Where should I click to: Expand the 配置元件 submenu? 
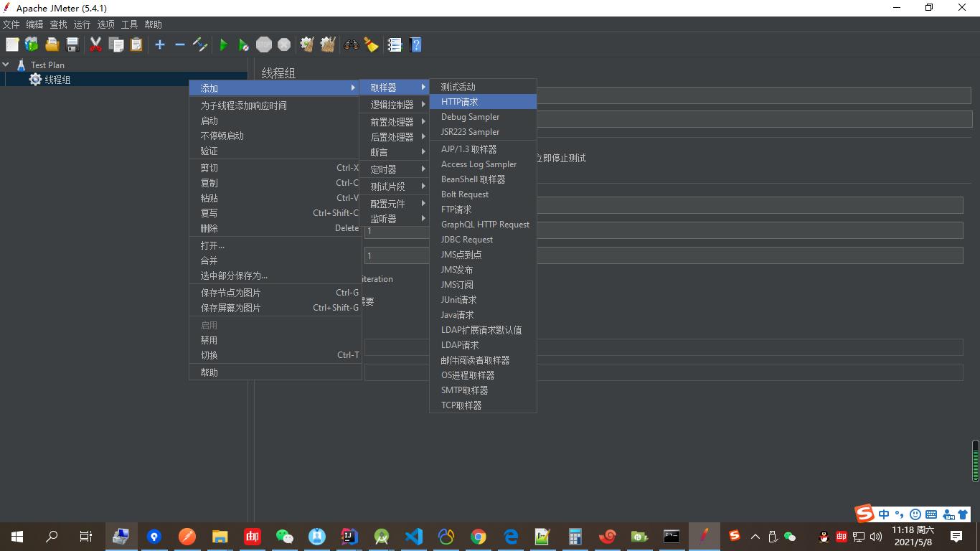[x=395, y=204]
